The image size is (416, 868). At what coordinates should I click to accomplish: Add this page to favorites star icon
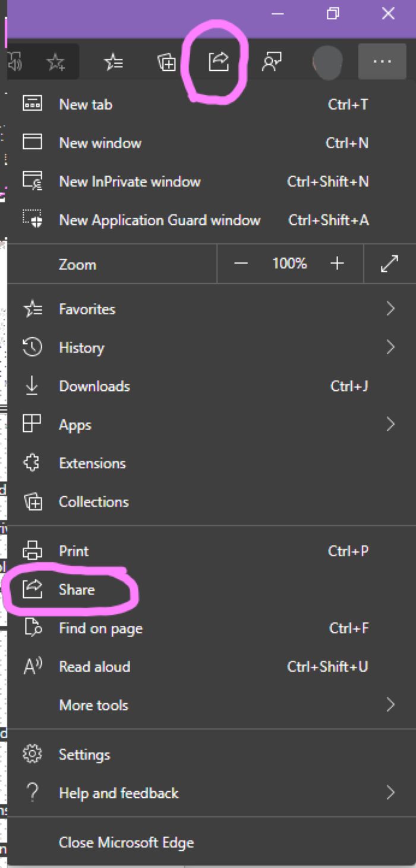[x=56, y=62]
